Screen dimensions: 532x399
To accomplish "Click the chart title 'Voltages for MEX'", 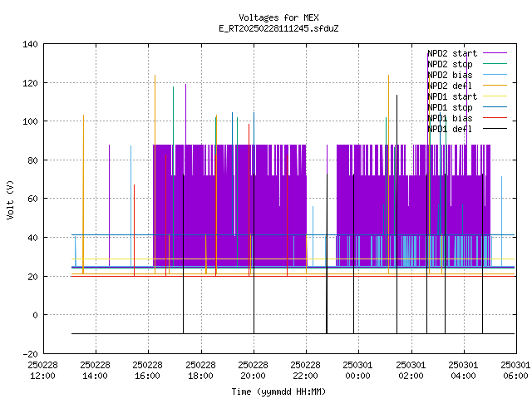I will [278, 17].
